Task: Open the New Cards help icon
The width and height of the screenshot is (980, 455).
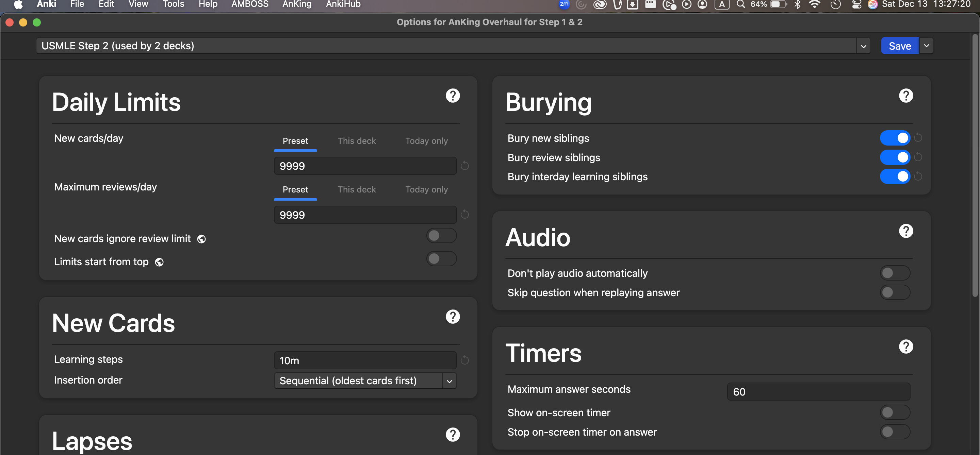Action: click(452, 317)
